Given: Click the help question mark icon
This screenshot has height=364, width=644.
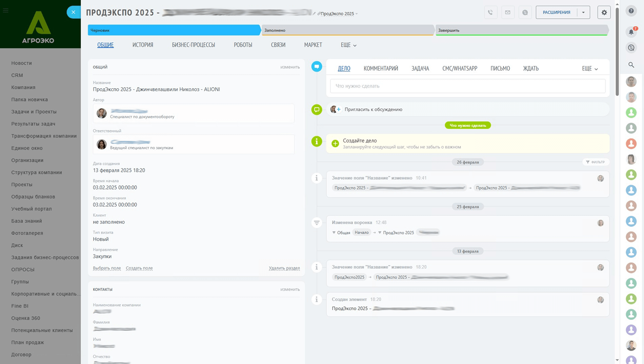Looking at the screenshot, I should [x=631, y=11].
